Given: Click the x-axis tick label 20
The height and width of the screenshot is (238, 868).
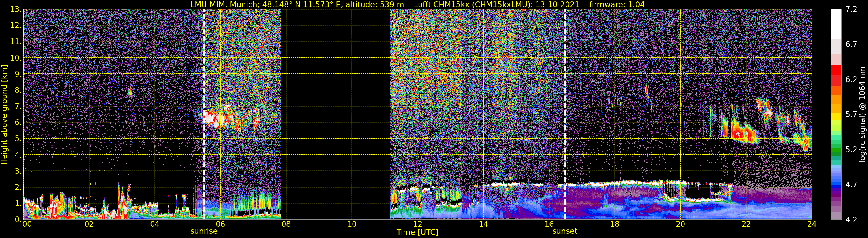Looking at the screenshot, I should tap(680, 224).
